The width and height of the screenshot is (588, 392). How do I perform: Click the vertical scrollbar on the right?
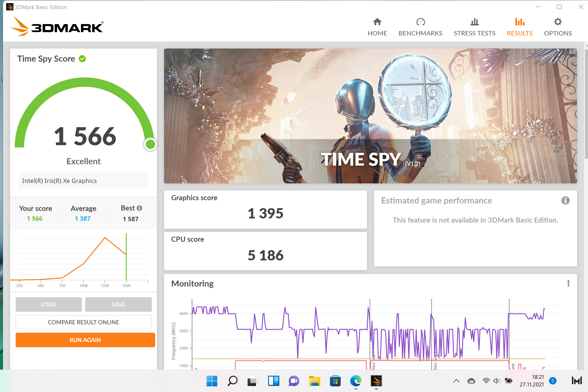click(x=586, y=104)
